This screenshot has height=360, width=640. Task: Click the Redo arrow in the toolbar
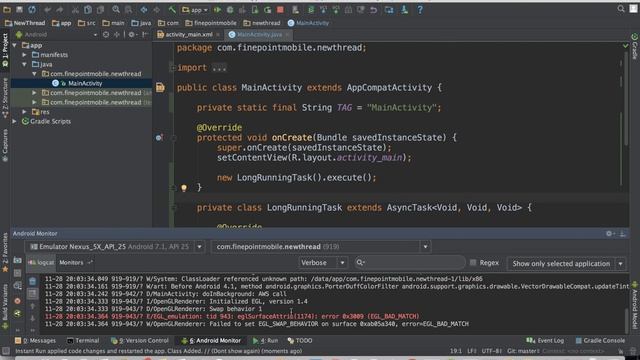click(60, 9)
